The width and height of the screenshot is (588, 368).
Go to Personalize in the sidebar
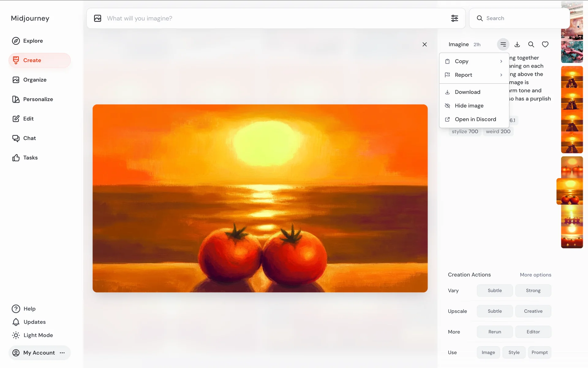(38, 99)
